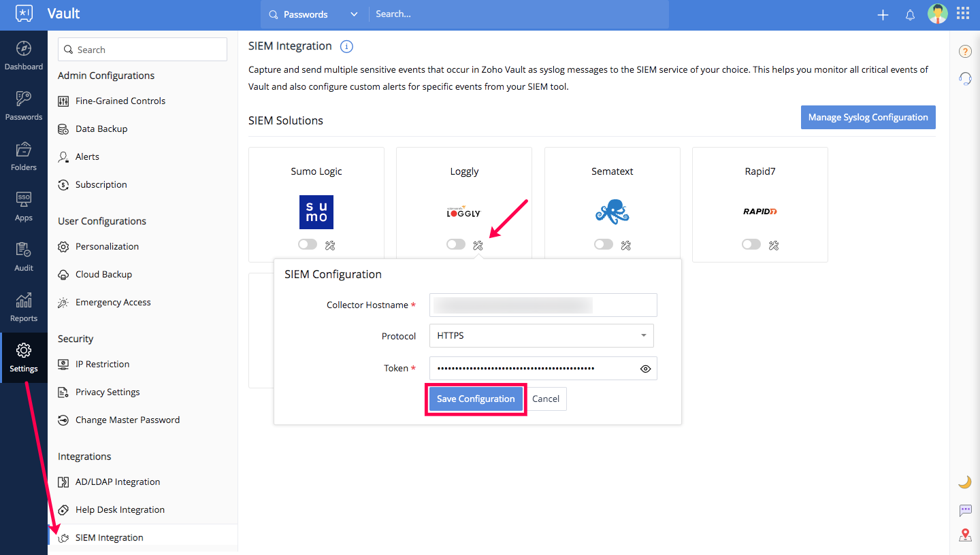Toggle night mode moon icon
The image size is (980, 555).
965,482
